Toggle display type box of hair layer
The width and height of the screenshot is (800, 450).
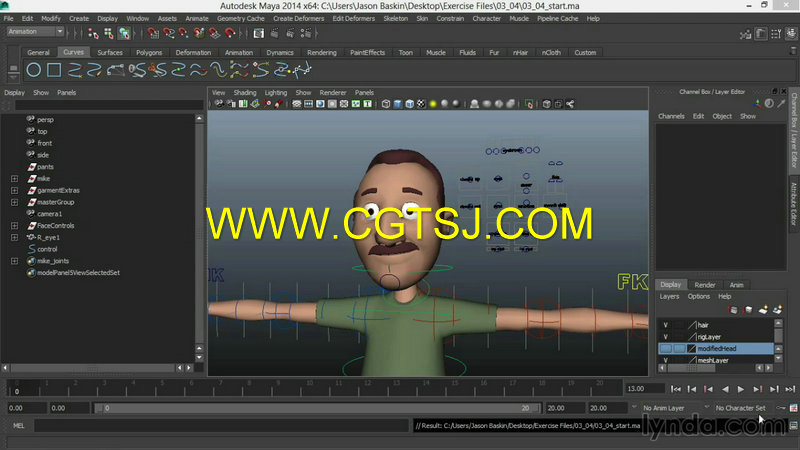tap(679, 325)
